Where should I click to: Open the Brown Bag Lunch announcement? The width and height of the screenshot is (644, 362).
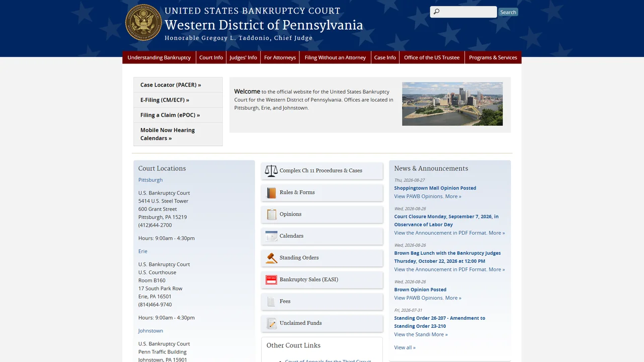(447, 257)
